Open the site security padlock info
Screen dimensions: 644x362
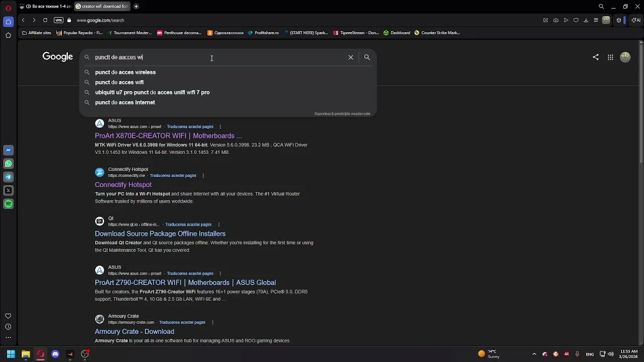click(69, 20)
